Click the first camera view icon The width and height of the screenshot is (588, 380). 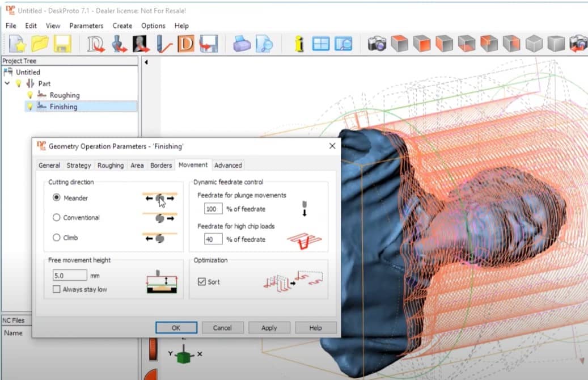tap(377, 44)
